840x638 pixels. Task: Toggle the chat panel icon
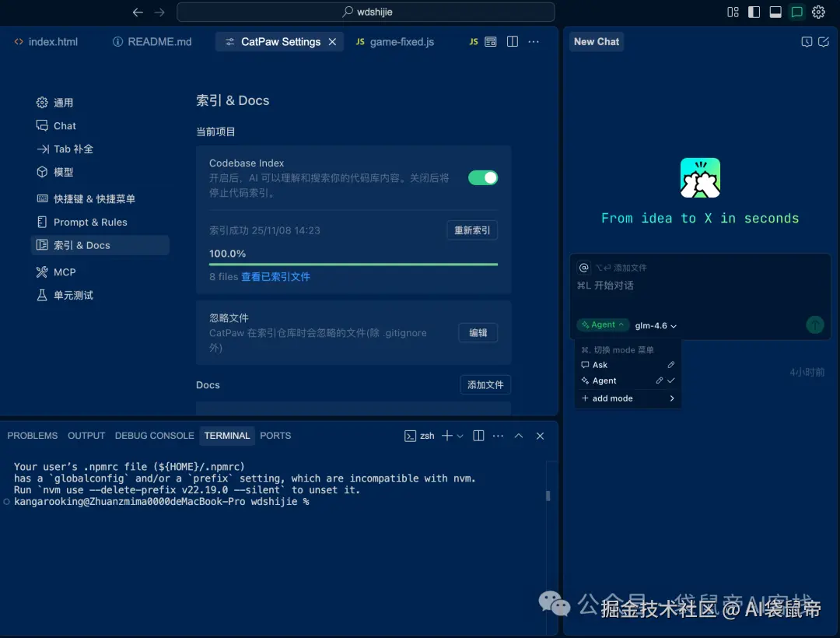pyautogui.click(x=796, y=12)
